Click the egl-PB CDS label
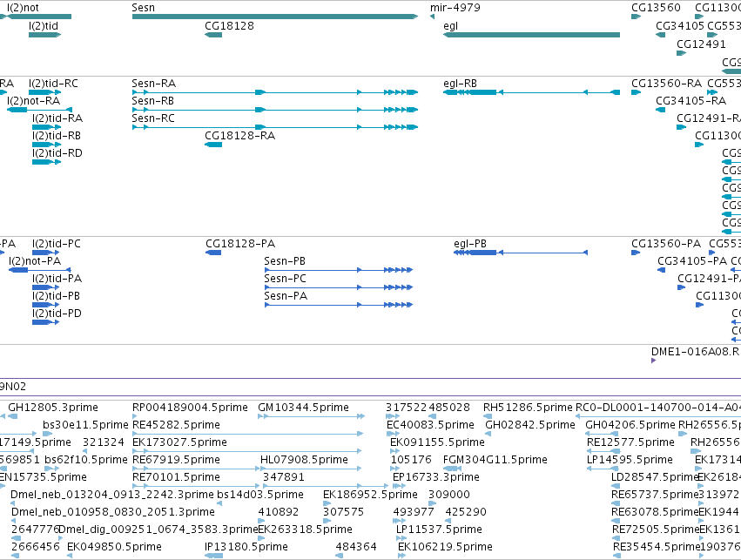 tap(469, 244)
